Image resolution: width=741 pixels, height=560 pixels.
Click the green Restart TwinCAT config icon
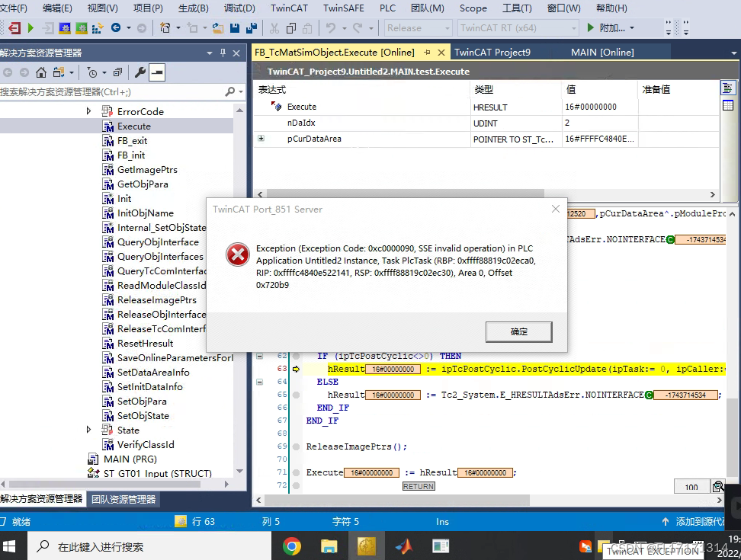(82, 28)
